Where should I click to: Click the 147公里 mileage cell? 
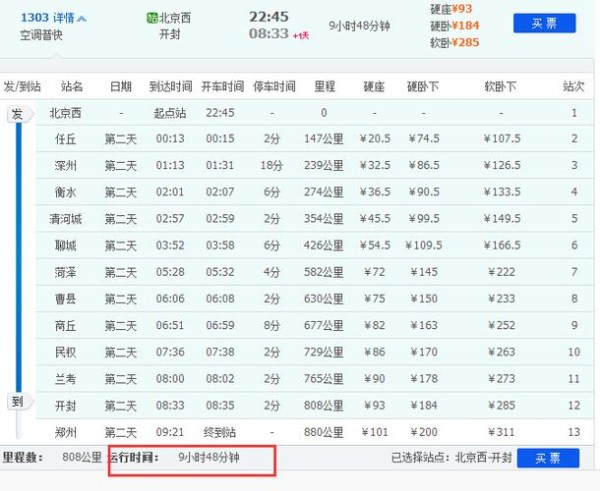[324, 139]
